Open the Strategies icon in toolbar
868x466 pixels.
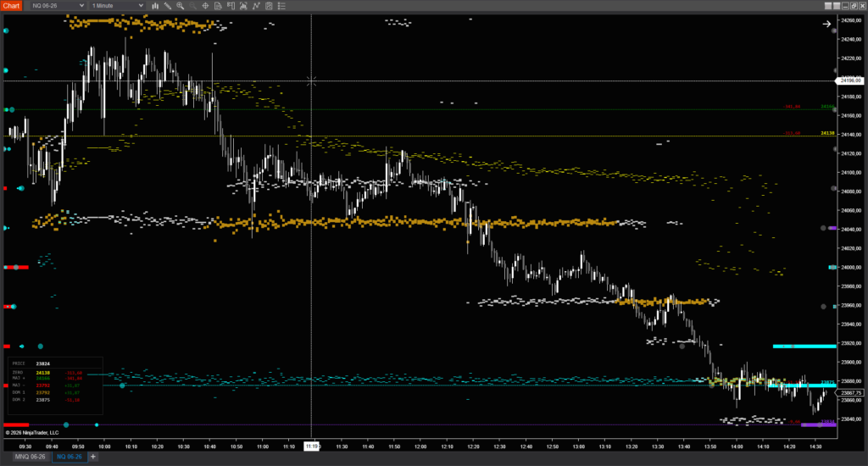coord(242,6)
